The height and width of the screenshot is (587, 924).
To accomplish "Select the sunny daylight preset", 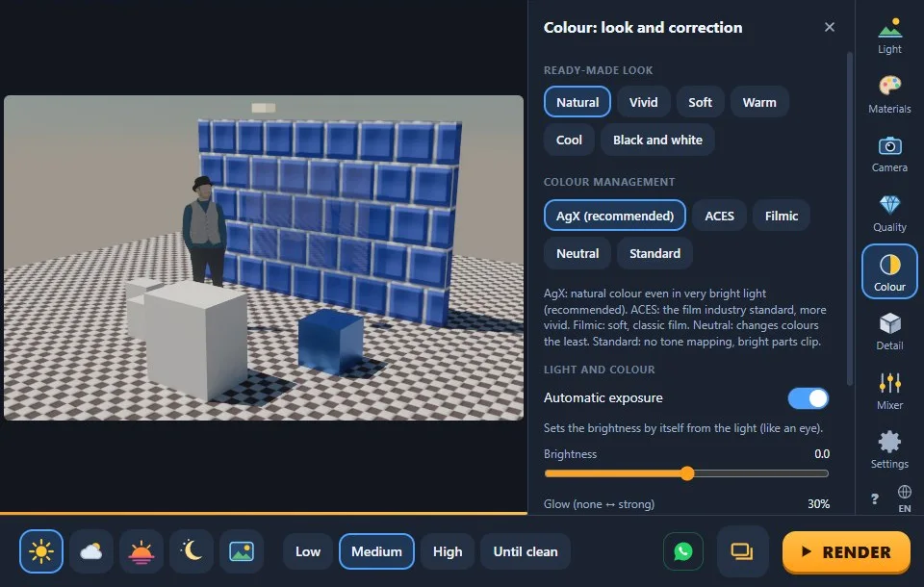I will [x=41, y=551].
